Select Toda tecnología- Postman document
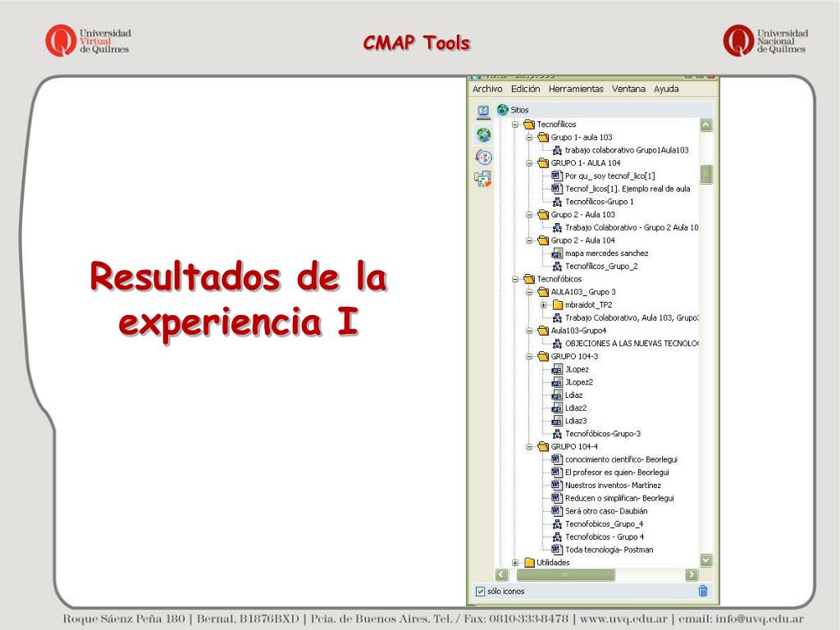Screen dimensions: 840x630 pyautogui.click(x=609, y=550)
